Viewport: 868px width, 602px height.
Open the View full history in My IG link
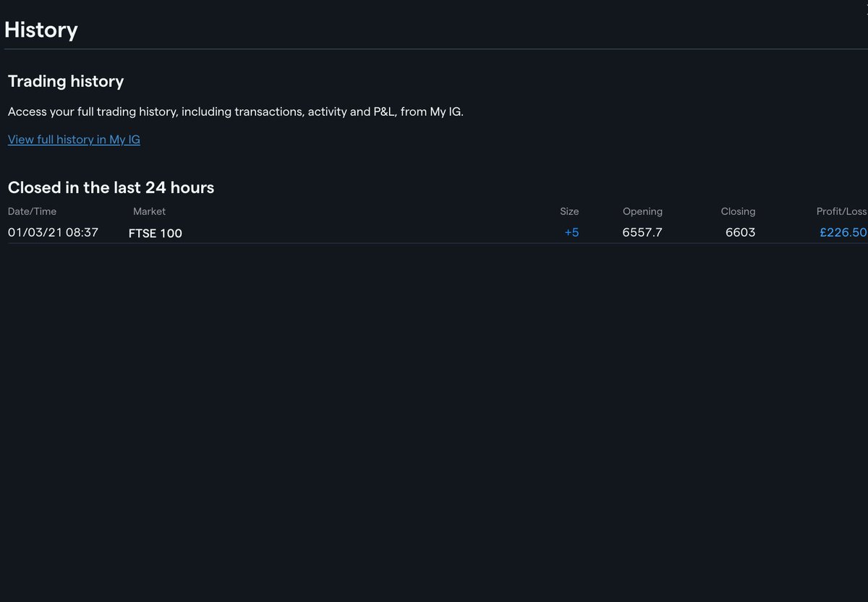coord(74,139)
